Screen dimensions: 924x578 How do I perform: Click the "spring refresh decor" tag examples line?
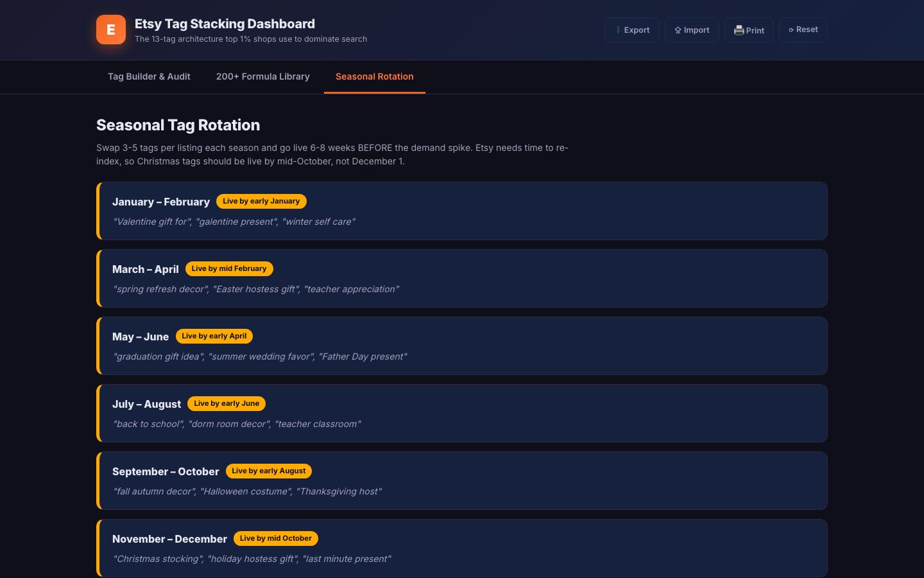coord(256,289)
